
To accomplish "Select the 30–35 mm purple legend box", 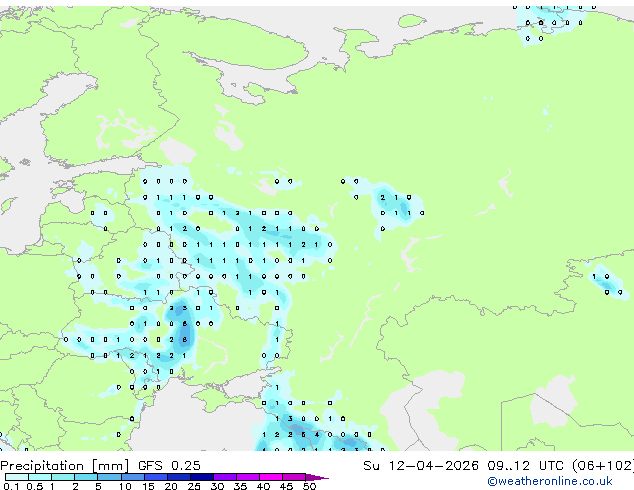I will coord(225,477).
